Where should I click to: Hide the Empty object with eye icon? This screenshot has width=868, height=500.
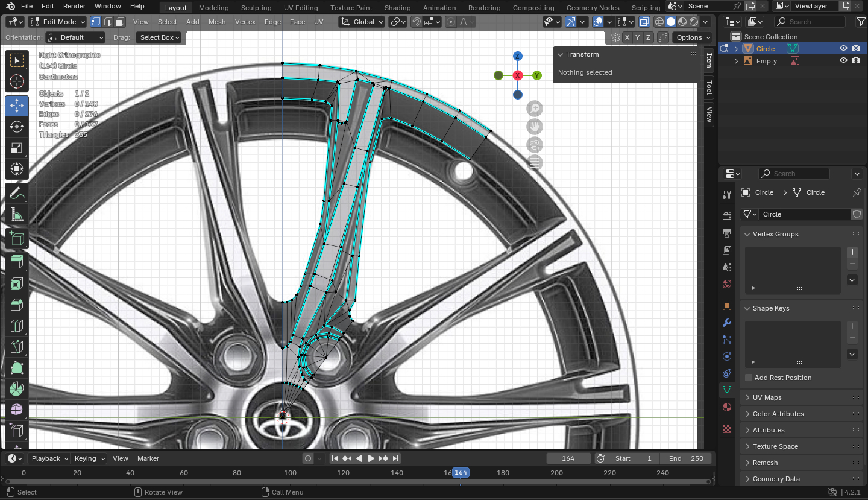pos(844,61)
